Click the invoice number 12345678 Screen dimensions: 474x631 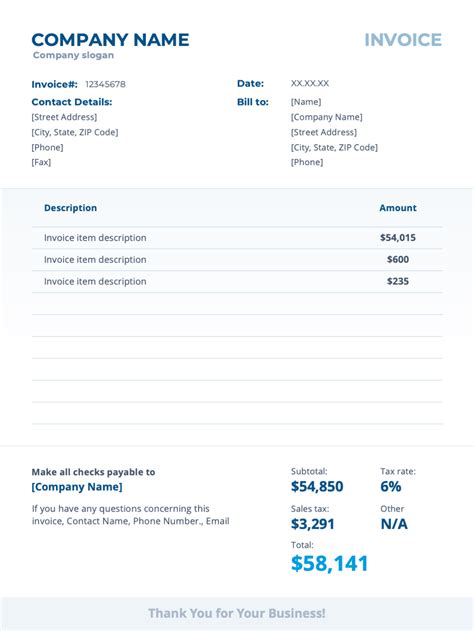point(105,84)
